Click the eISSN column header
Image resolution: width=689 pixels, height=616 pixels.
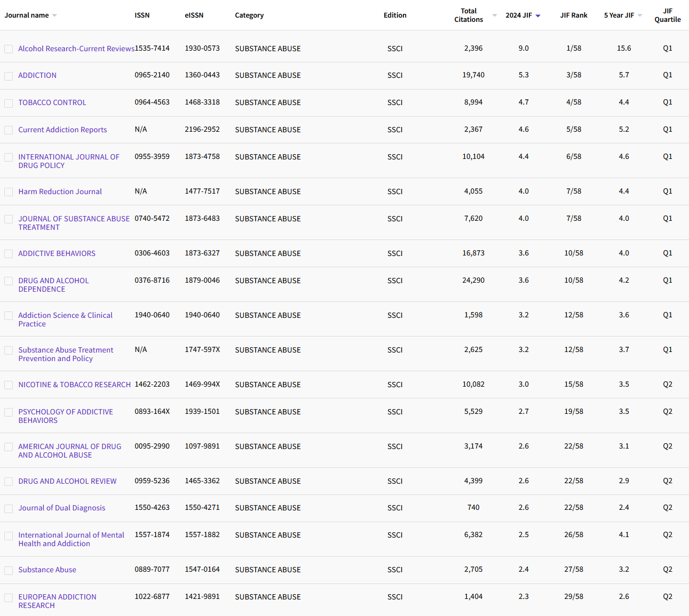pos(194,15)
